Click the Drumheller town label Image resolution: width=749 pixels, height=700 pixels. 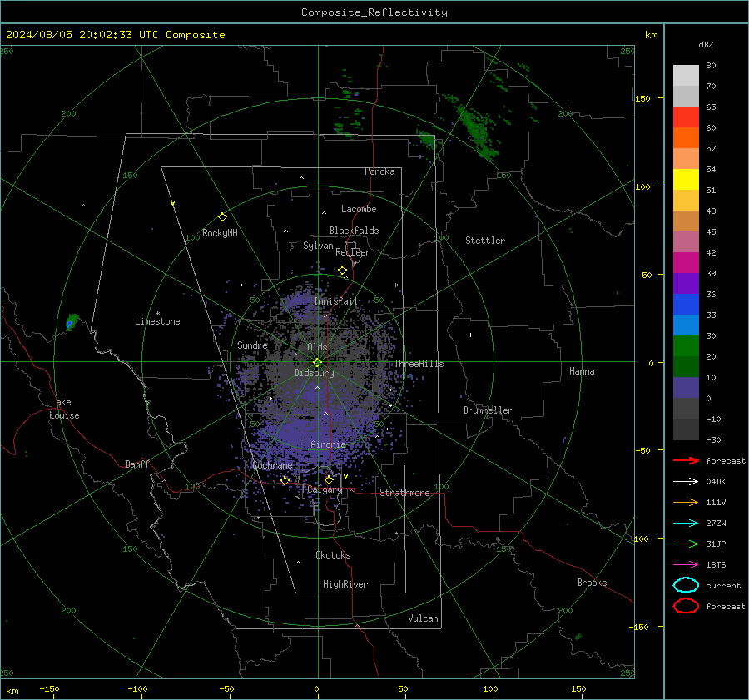click(488, 410)
